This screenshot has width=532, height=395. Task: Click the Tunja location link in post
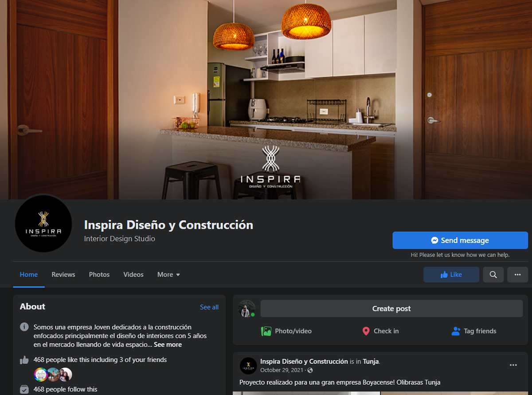coord(371,361)
